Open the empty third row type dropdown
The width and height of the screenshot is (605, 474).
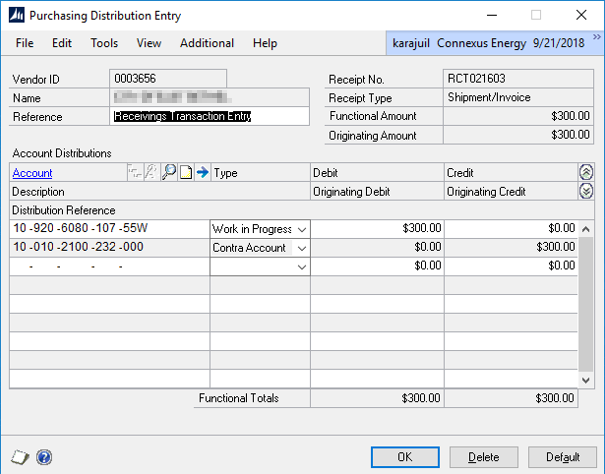point(300,267)
